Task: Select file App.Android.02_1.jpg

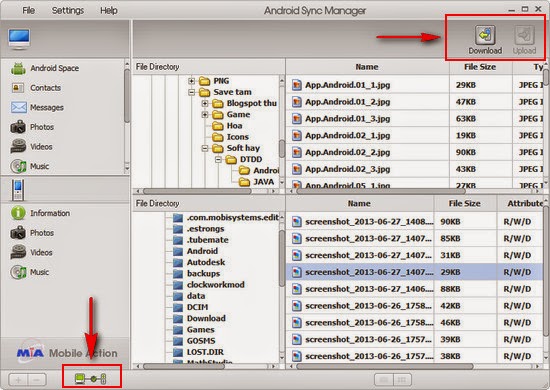Action: pyautogui.click(x=415, y=135)
